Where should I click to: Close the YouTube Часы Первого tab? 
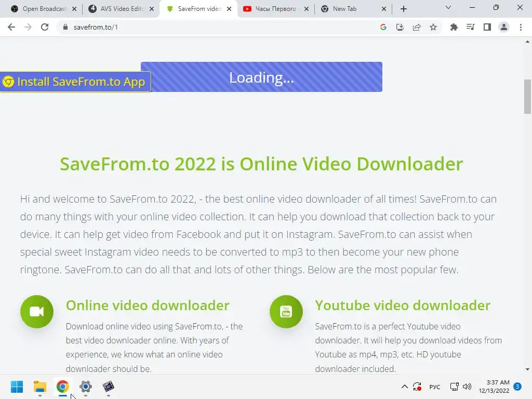click(x=307, y=9)
